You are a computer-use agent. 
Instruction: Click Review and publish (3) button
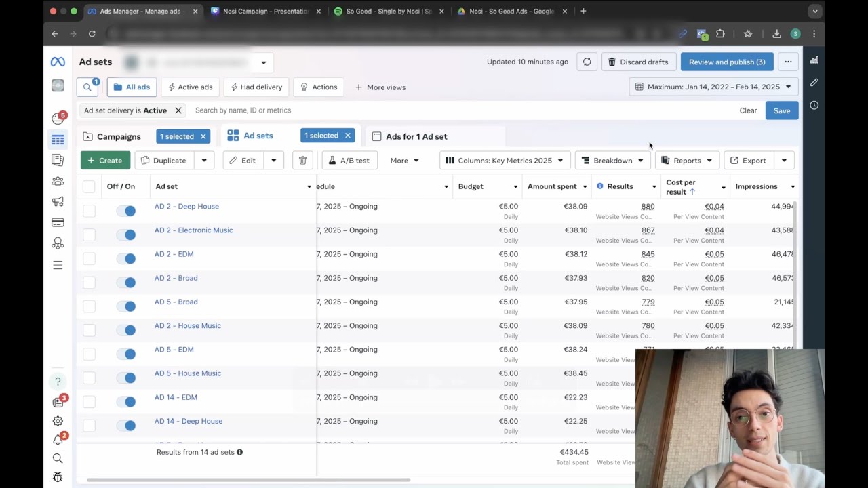(x=727, y=62)
